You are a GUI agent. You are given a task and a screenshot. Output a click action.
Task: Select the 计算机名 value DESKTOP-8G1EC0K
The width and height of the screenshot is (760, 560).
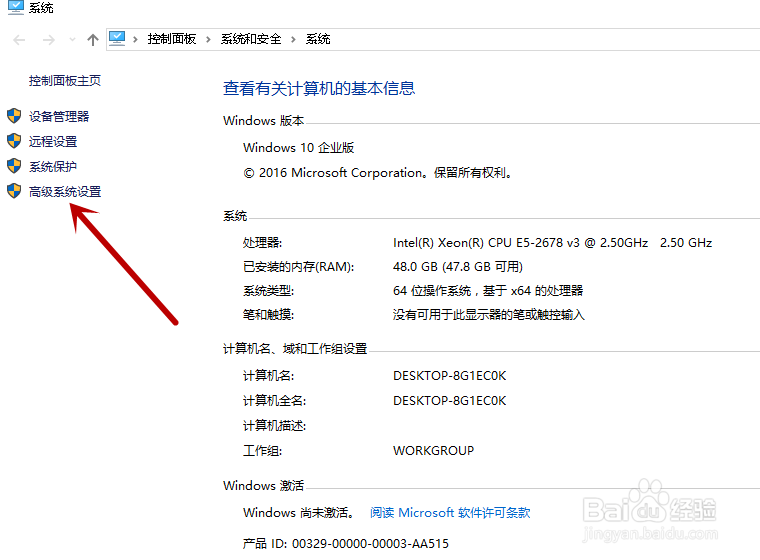pyautogui.click(x=449, y=376)
